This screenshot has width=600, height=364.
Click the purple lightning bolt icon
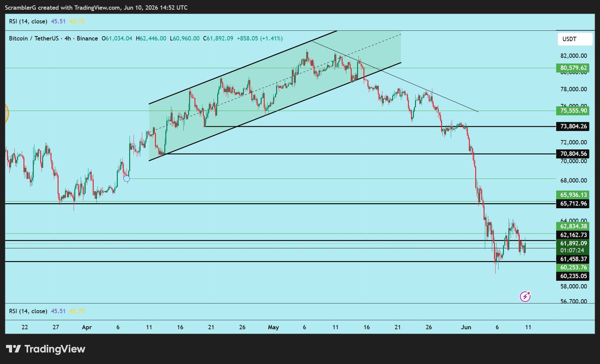(525, 297)
